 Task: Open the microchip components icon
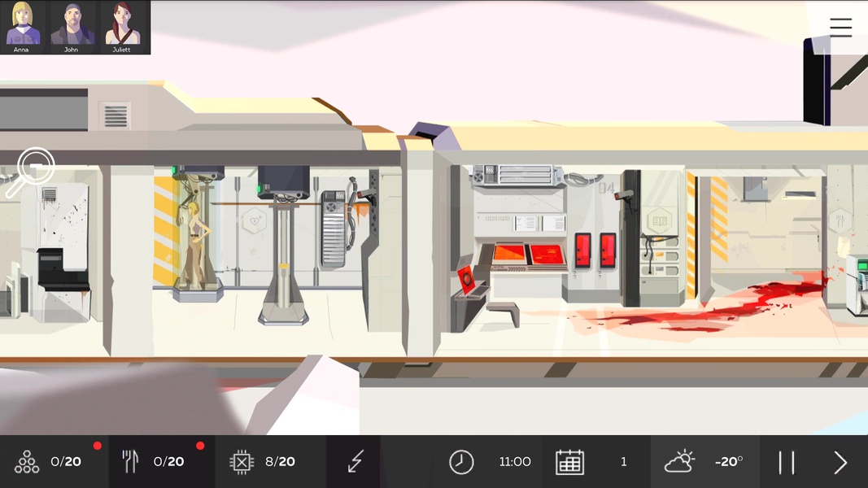[x=242, y=461]
